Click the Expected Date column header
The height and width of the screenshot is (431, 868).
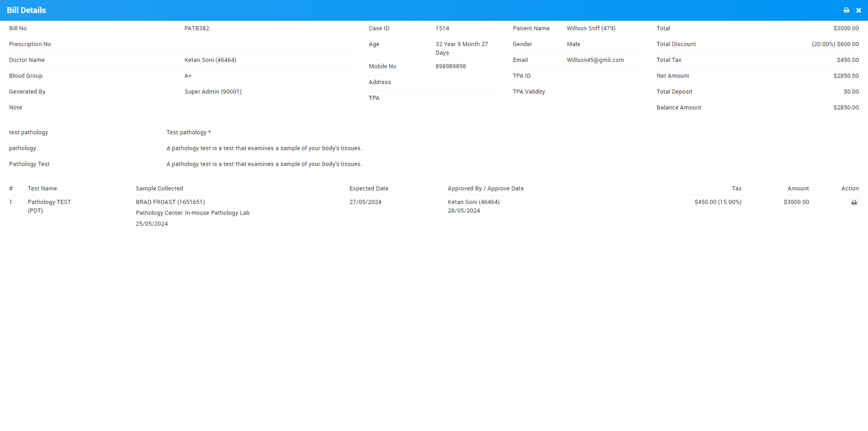(x=368, y=188)
